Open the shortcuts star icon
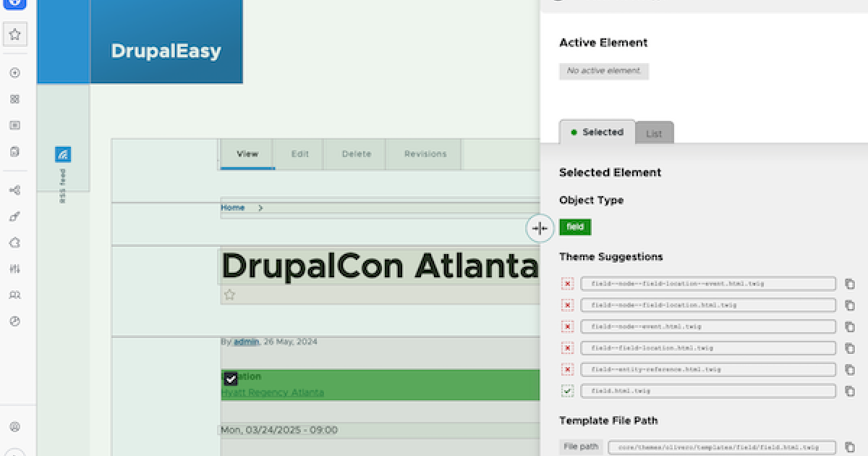This screenshot has width=868, height=456. coord(14,33)
